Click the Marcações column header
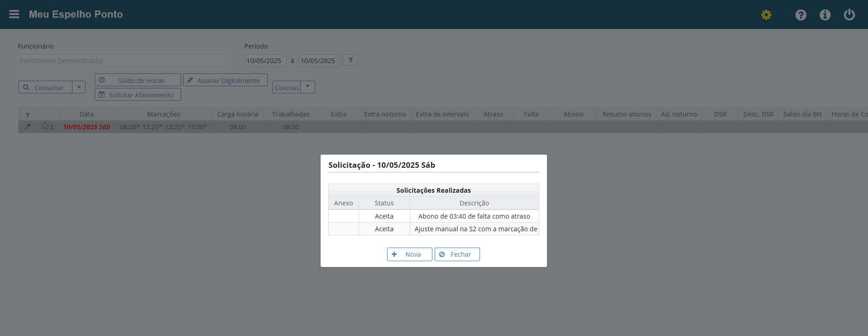 tap(163, 114)
